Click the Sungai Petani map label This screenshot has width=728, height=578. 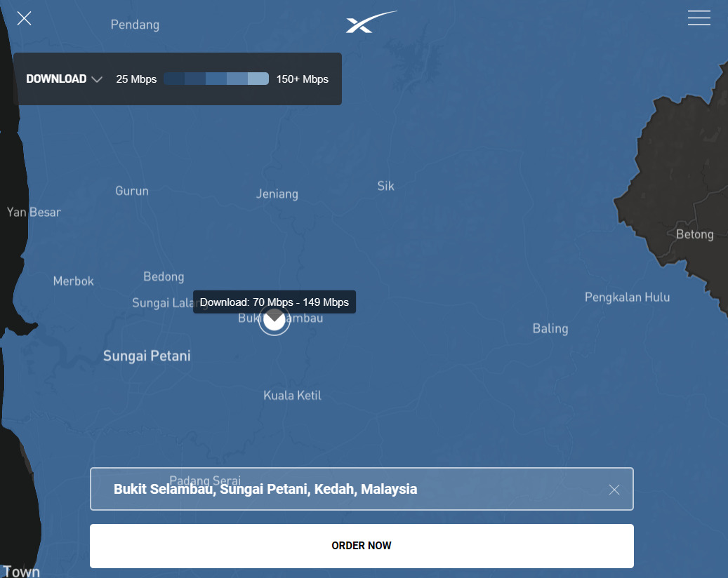pos(147,356)
